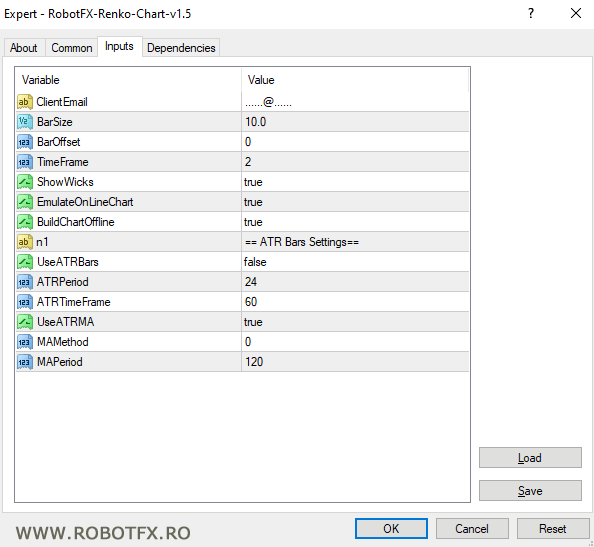Click the BarSize value 10.0
Viewport: 594px width, 547px height.
pyautogui.click(x=256, y=122)
